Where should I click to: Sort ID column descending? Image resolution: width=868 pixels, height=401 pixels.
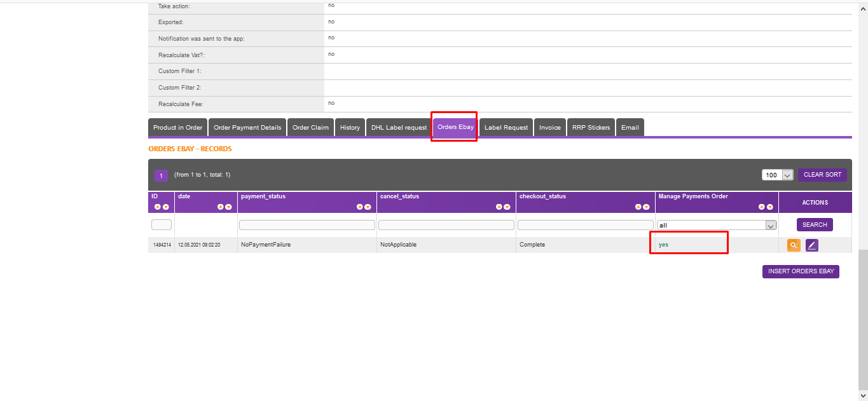coord(165,207)
